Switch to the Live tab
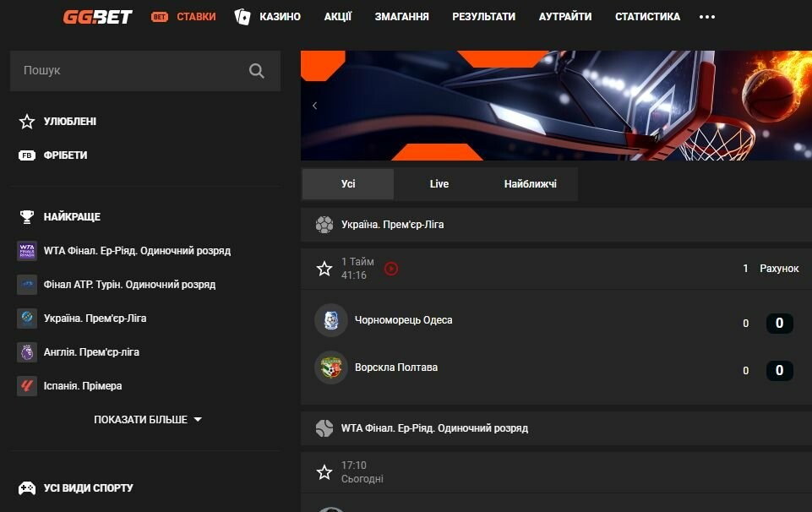This screenshot has width=812, height=512. point(439,184)
